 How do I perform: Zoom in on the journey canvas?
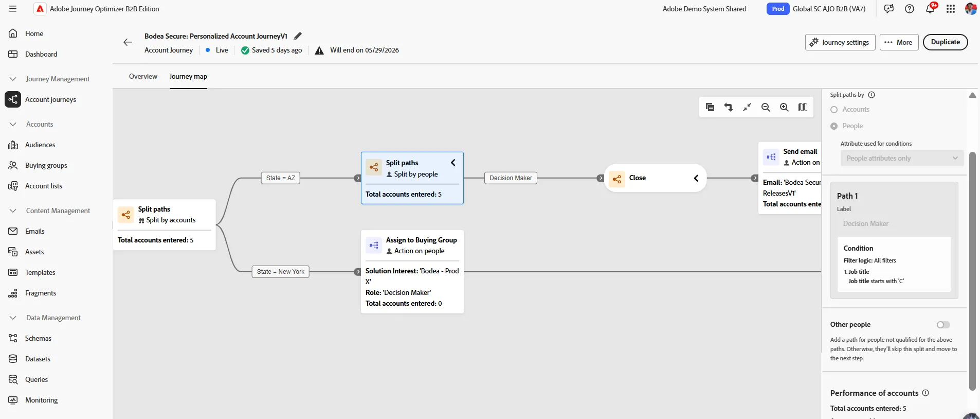click(784, 107)
